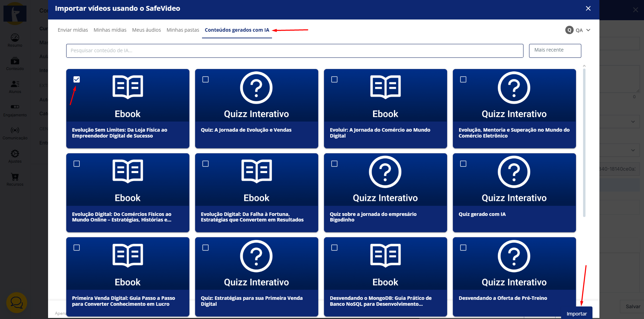644x319 pixels.
Task: Open the Alunos sidebar icon
Action: tap(15, 84)
